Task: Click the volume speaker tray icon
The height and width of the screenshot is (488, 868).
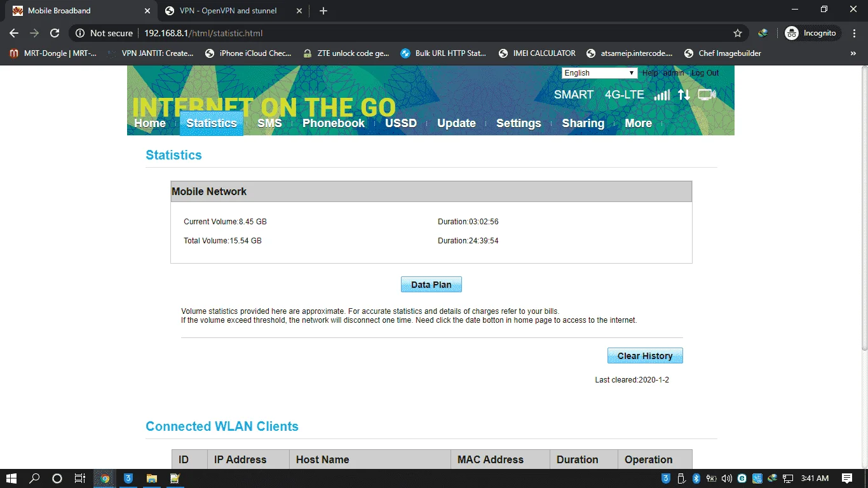Action: pyautogui.click(x=727, y=478)
